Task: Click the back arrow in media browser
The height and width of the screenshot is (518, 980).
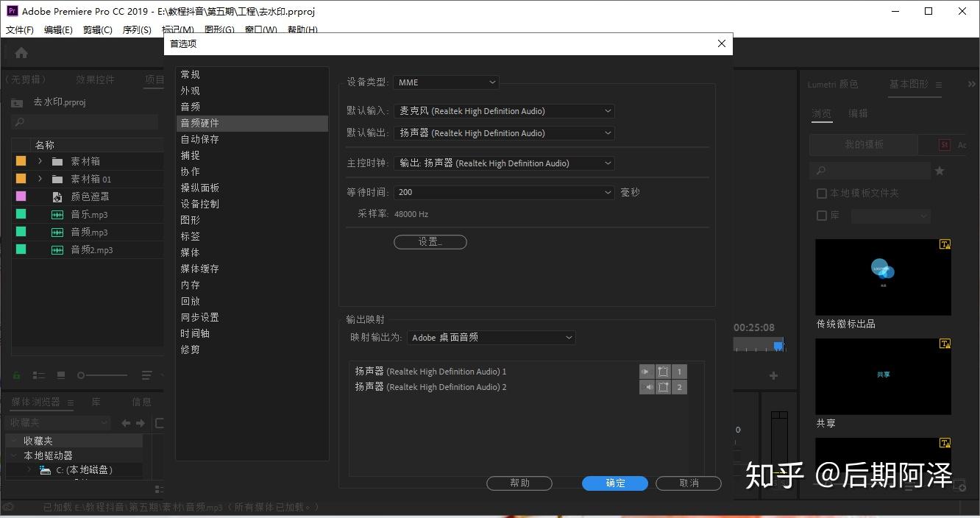Action: tap(126, 423)
